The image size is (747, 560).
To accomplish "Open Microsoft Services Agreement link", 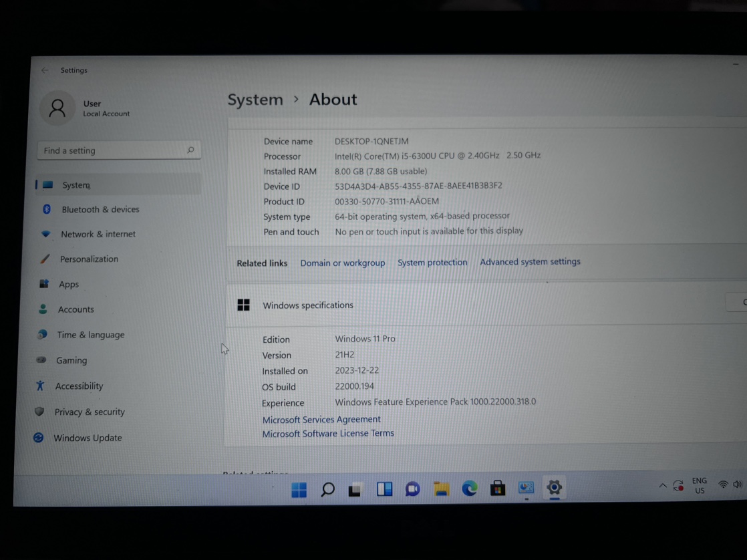I will tap(321, 419).
